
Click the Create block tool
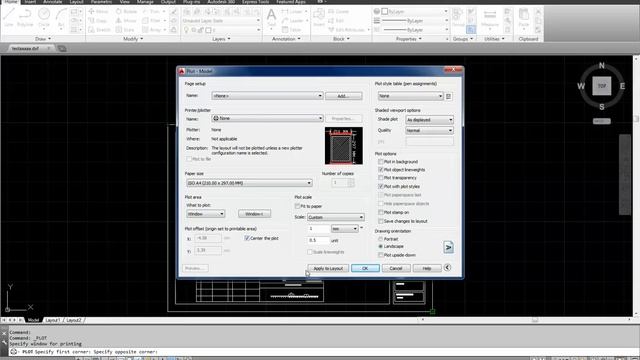(339, 11)
